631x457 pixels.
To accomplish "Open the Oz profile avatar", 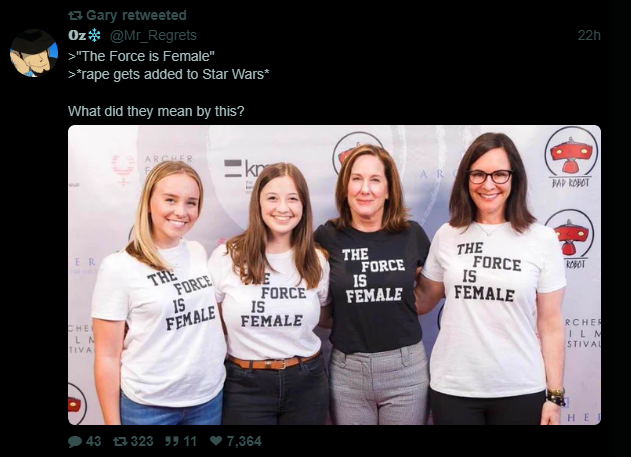I will [x=34, y=53].
